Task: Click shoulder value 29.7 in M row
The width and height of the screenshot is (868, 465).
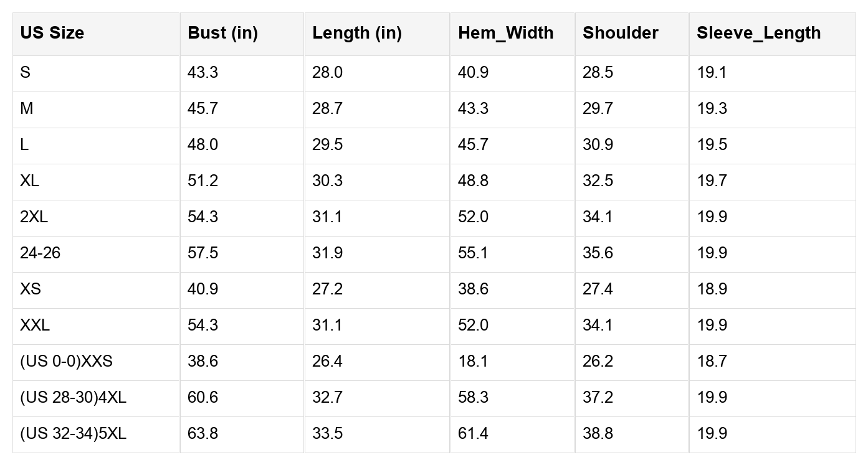Action: tap(598, 108)
